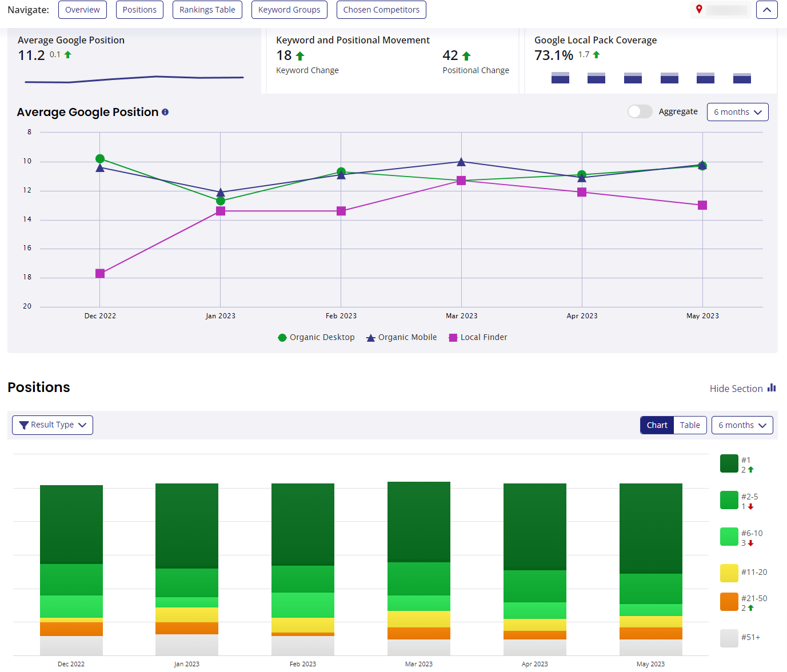The image size is (787, 672).
Task: Click the location pin icon near top right
Action: click(698, 9)
